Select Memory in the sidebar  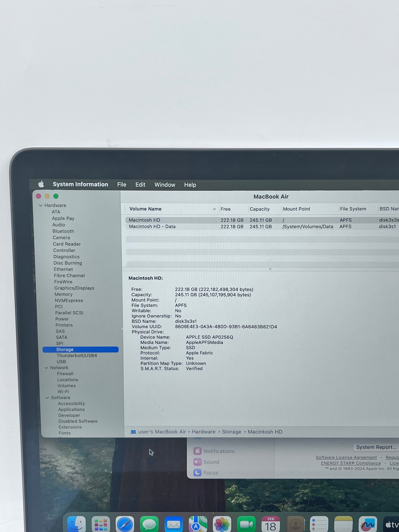pos(64,294)
